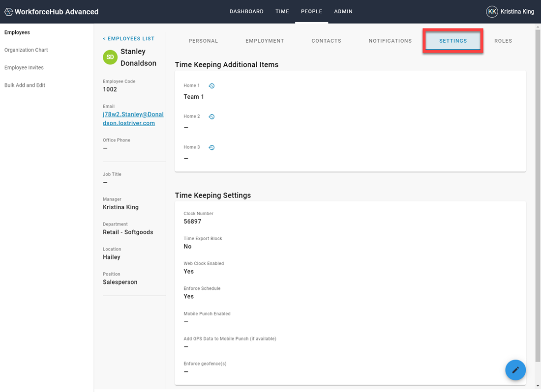Click the WorkforceHub logo icon

point(9,12)
